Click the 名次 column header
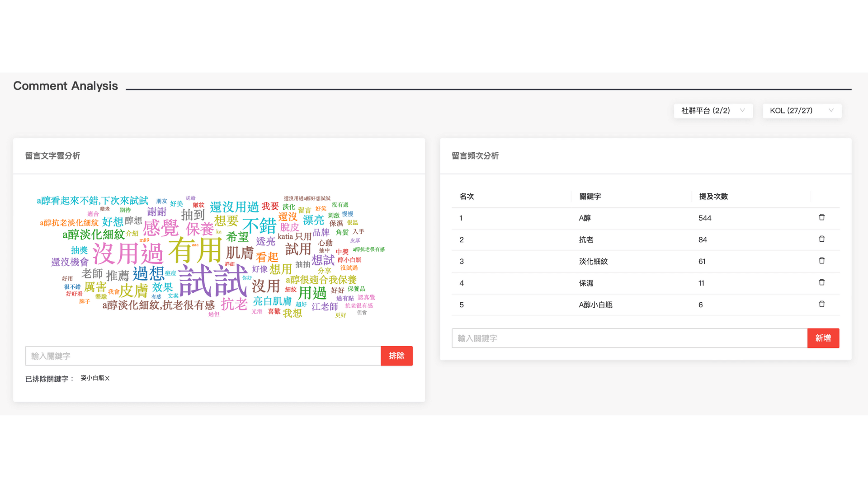The width and height of the screenshot is (868, 488). tap(467, 197)
